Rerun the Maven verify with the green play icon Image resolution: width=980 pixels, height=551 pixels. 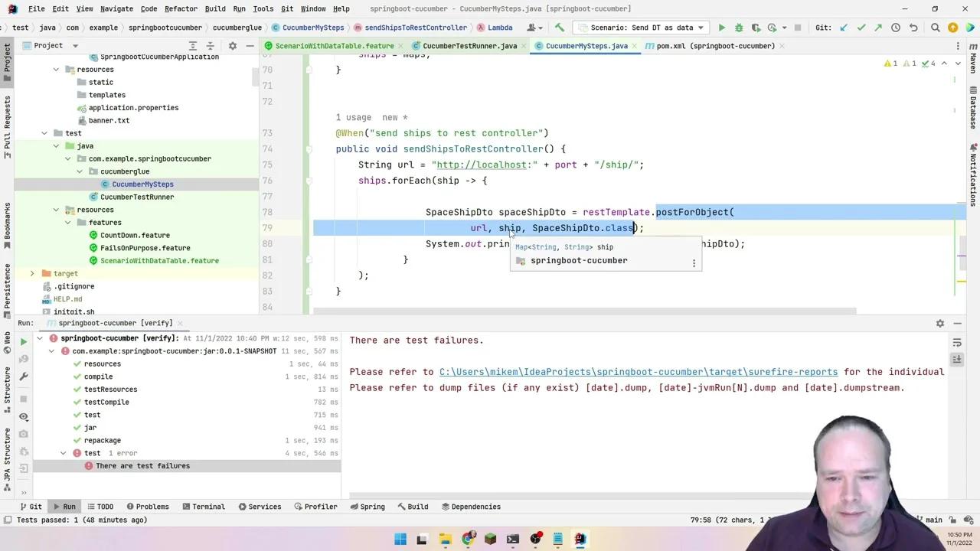23,341
